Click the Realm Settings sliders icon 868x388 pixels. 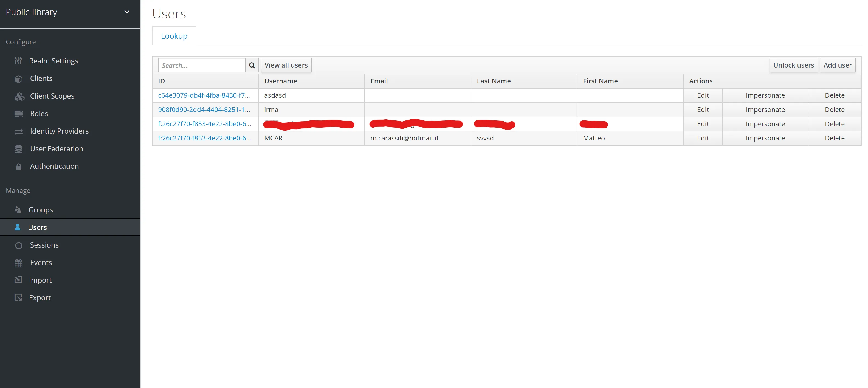pyautogui.click(x=18, y=61)
